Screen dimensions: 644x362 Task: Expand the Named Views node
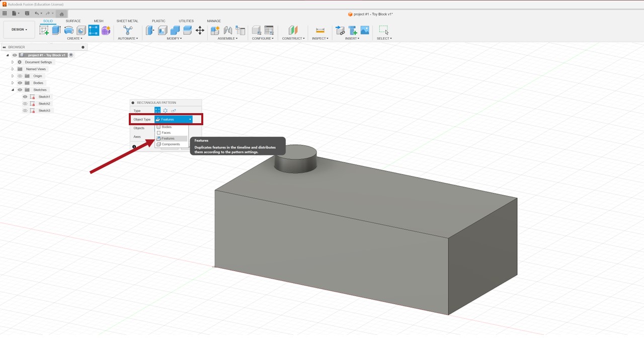pos(13,69)
